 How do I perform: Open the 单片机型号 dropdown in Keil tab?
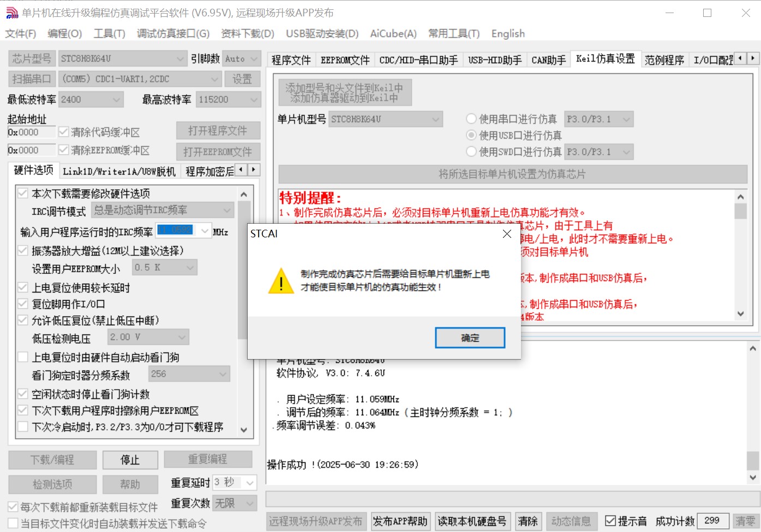(386, 119)
